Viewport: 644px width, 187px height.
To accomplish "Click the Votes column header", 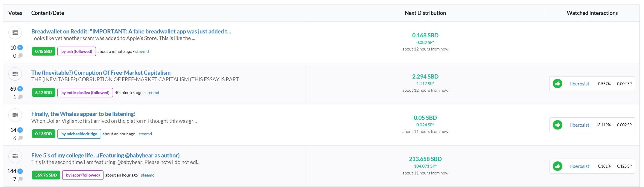I will (x=15, y=13).
